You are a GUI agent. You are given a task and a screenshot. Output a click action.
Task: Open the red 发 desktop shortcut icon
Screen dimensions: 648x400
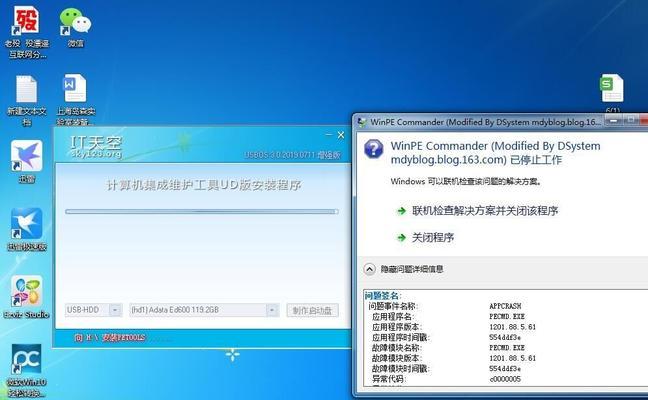pos(26,21)
